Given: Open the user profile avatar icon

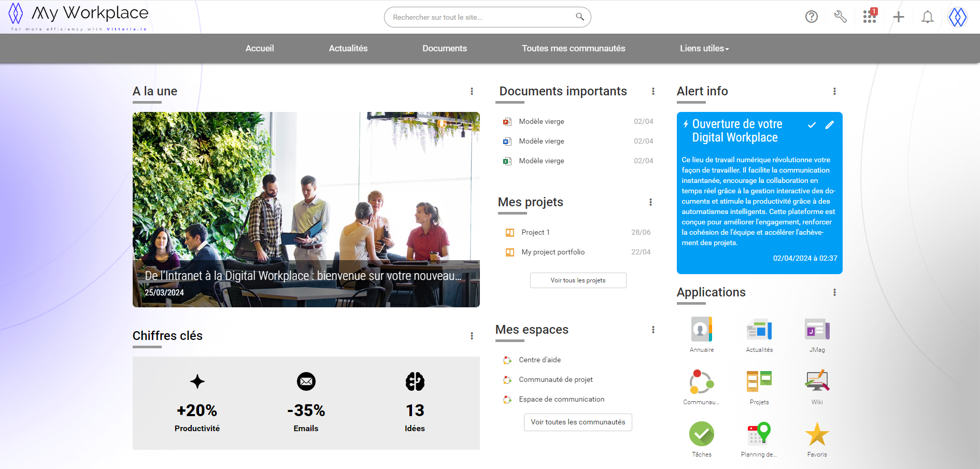Looking at the screenshot, I should [957, 17].
